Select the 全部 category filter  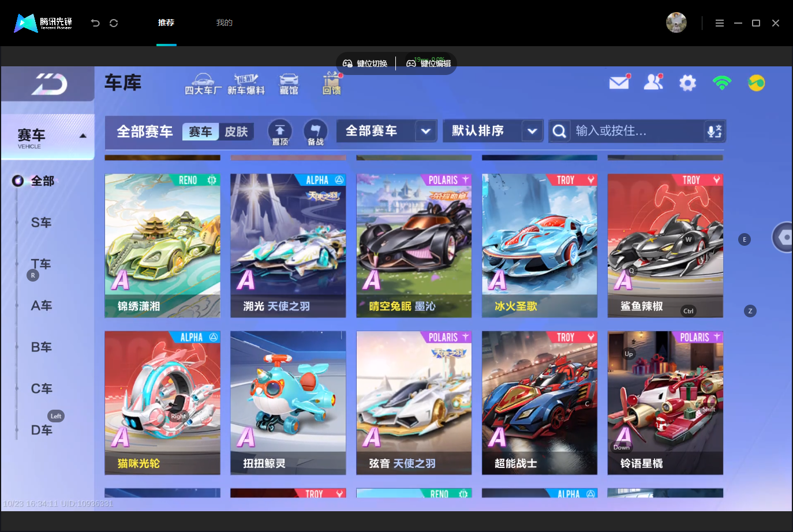coord(42,181)
